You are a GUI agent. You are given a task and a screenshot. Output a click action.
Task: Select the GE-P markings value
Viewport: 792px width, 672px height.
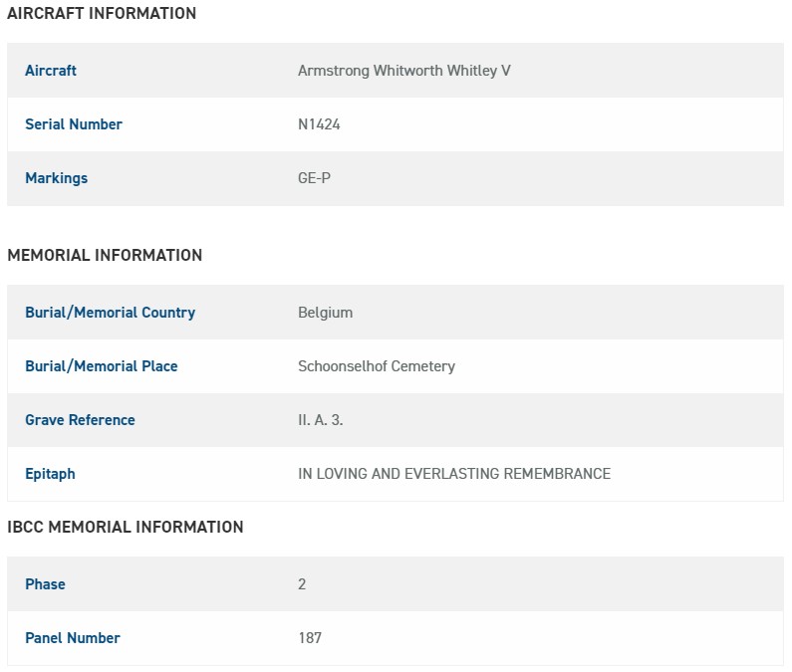pyautogui.click(x=314, y=178)
